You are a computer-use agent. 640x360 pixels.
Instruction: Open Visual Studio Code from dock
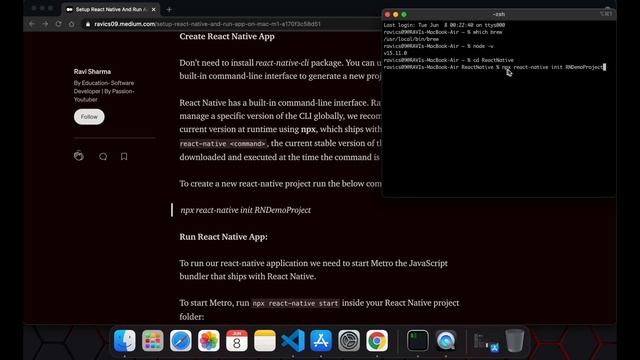tap(293, 340)
